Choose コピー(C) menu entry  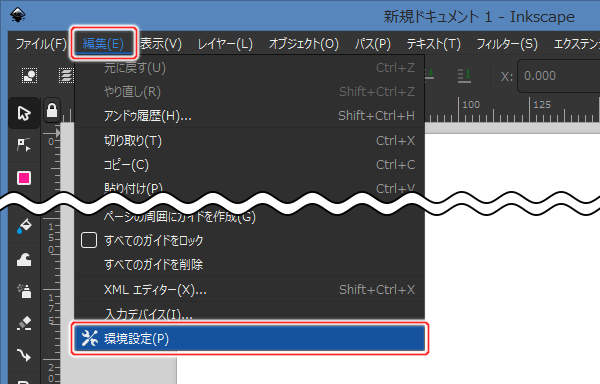tap(249, 164)
